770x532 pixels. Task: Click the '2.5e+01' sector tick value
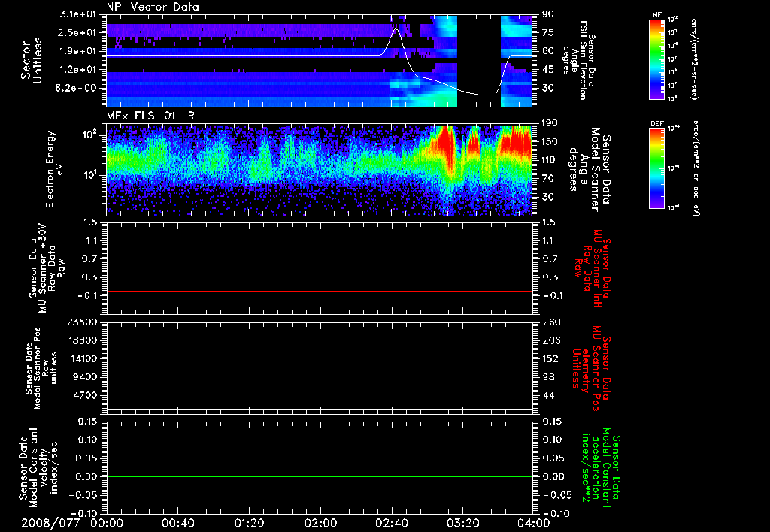tap(78, 32)
